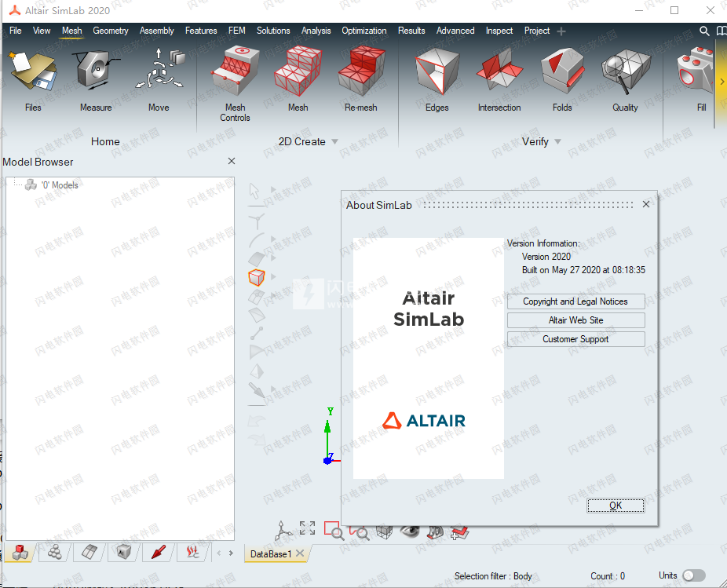Screen dimensions: 727x588
Task: Open the Inspect ribbon tab
Action: [499, 31]
